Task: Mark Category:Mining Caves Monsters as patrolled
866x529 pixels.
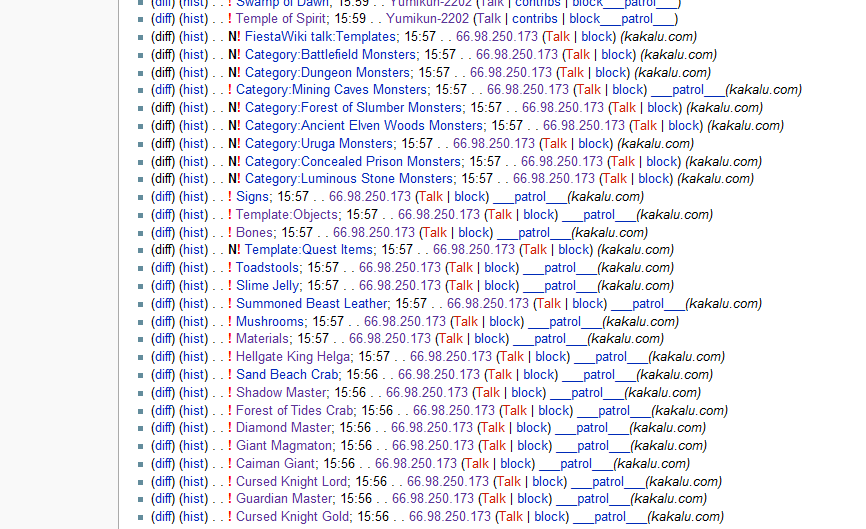Action: 688,90
